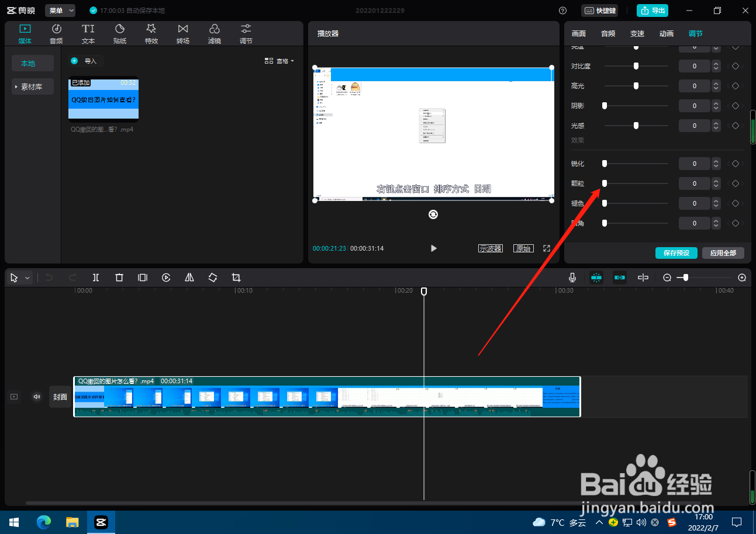Click the microphone record voiceover icon
The image size is (756, 534).
[x=573, y=278]
